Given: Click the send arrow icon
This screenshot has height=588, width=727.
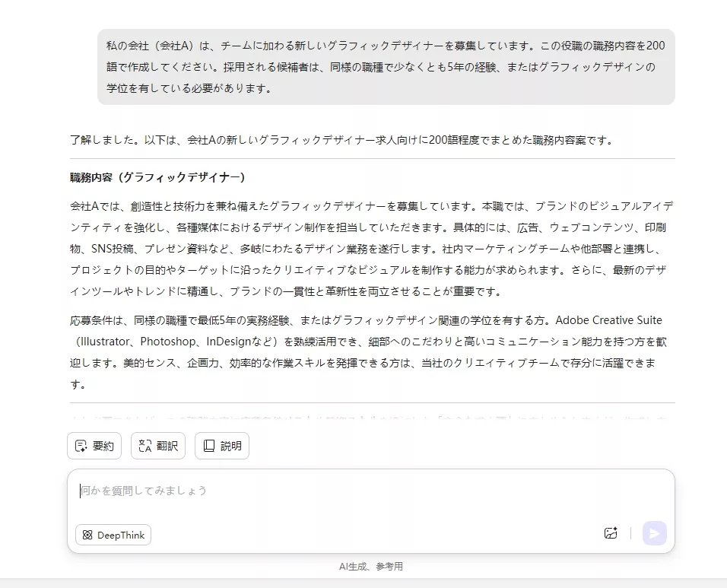Looking at the screenshot, I should 653,533.
